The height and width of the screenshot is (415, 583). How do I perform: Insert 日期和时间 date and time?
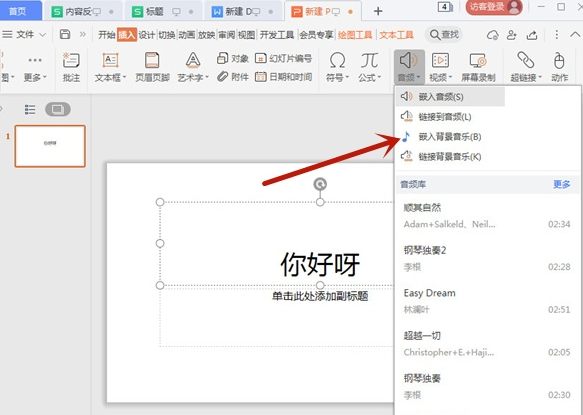pos(283,77)
